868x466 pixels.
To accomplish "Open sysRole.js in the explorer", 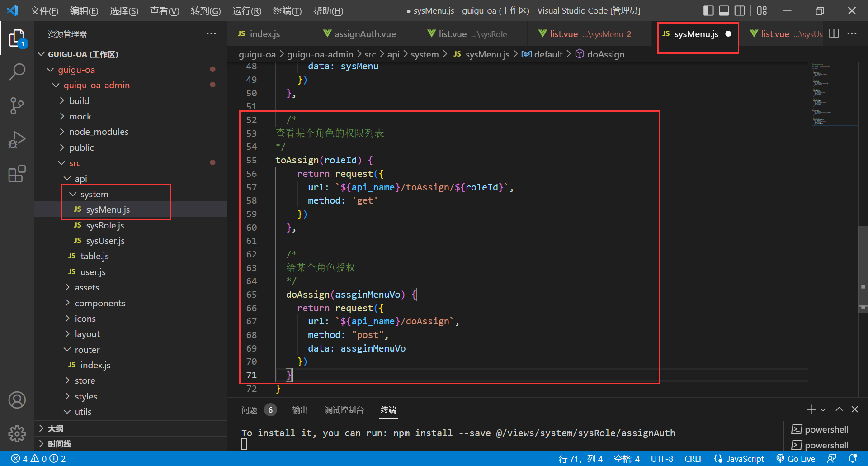I will coord(105,225).
